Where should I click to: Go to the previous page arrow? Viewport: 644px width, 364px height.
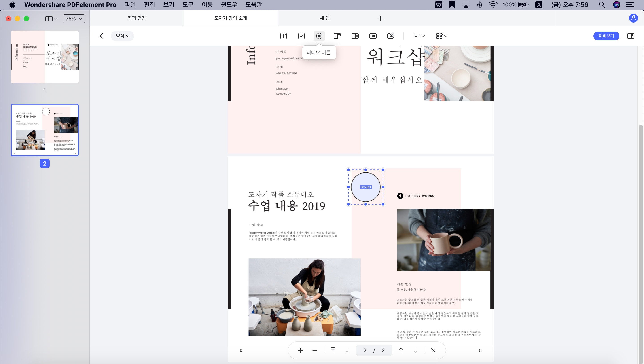401,350
